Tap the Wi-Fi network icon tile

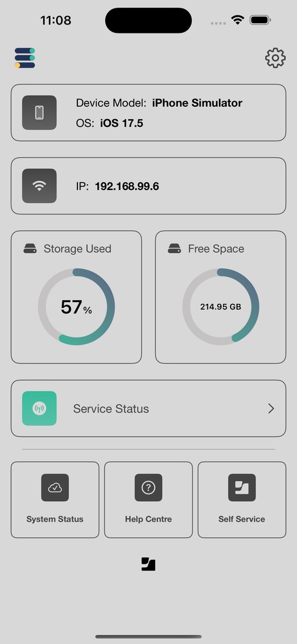pyautogui.click(x=39, y=185)
